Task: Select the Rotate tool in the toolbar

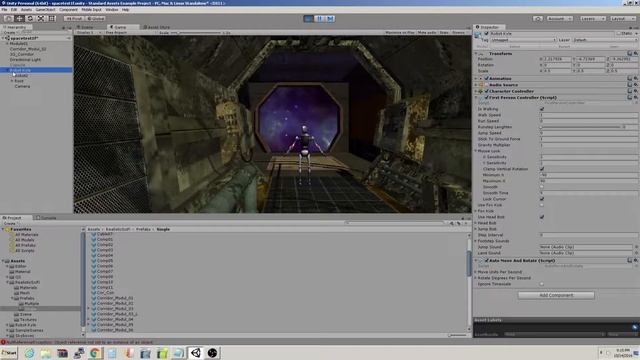Action: pos(30,18)
